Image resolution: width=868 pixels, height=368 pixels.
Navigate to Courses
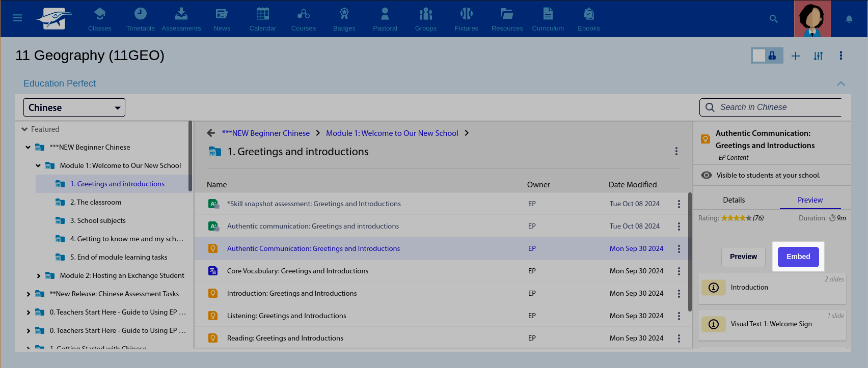point(304,19)
